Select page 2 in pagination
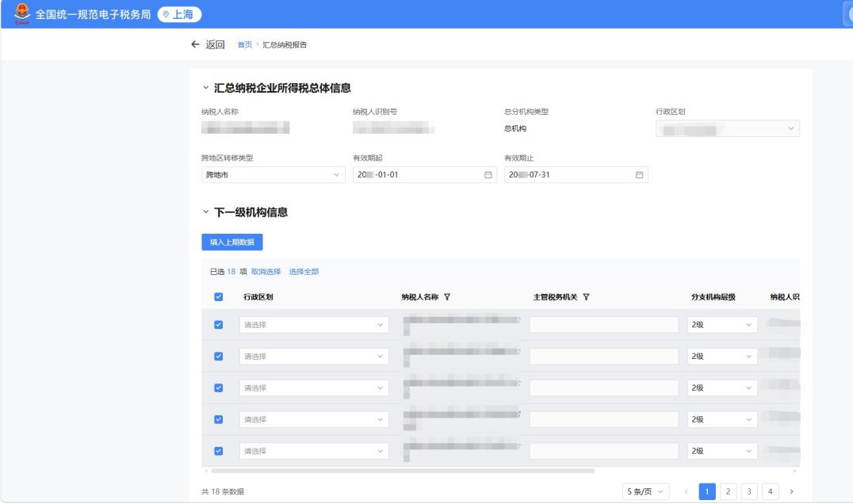Image resolution: width=853 pixels, height=504 pixels. pos(728,491)
